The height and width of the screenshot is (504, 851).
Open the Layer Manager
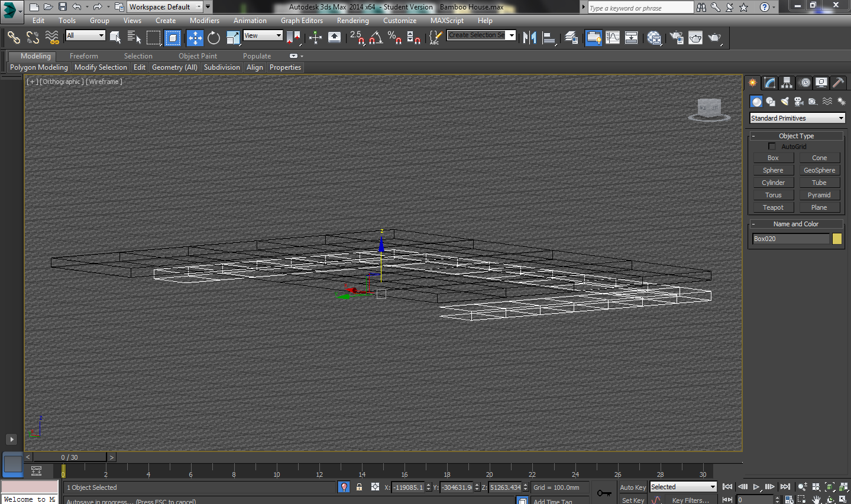coord(571,38)
